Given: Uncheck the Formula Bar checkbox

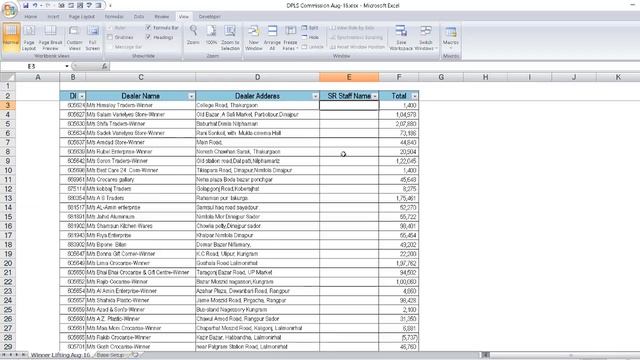Looking at the screenshot, I should [148, 27].
